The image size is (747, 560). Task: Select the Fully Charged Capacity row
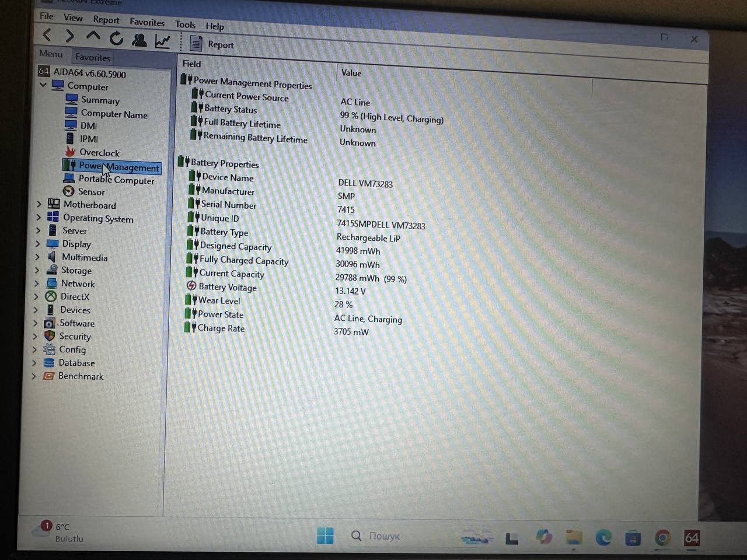click(282, 262)
